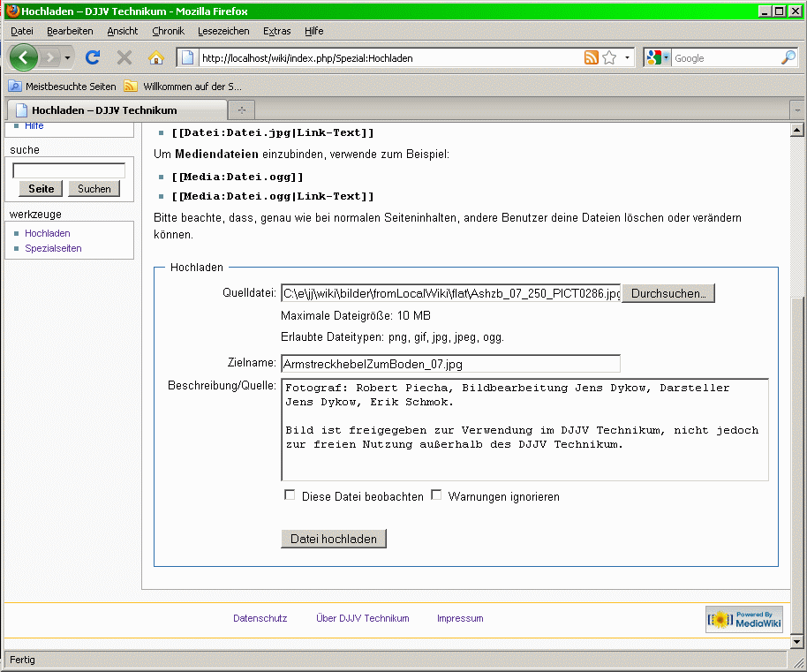Minimize the Firefox window

(766, 11)
